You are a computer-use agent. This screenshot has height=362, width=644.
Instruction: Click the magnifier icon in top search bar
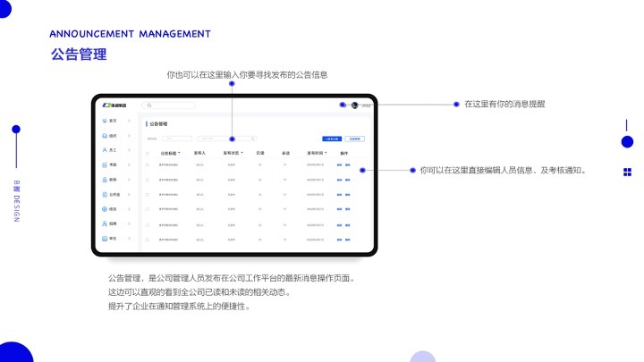[149, 105]
